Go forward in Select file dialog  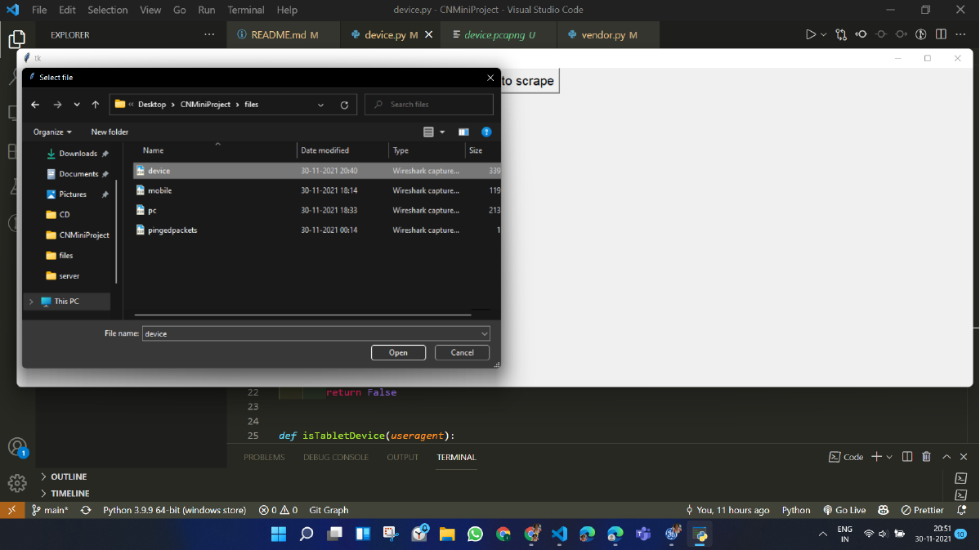coord(57,105)
